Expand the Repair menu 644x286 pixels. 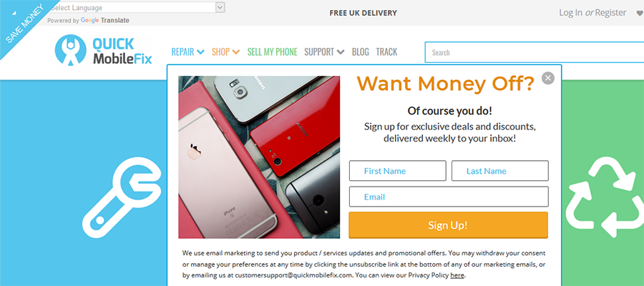(187, 51)
